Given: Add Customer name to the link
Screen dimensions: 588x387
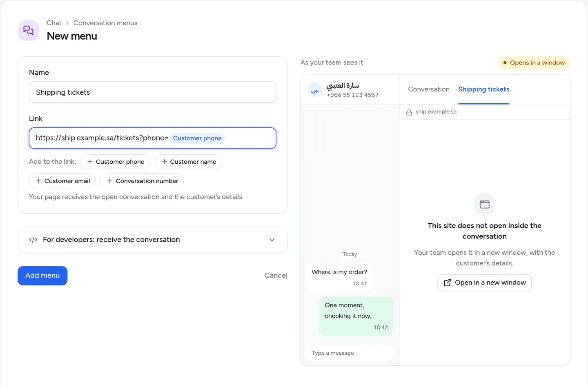Looking at the screenshot, I should tap(189, 162).
